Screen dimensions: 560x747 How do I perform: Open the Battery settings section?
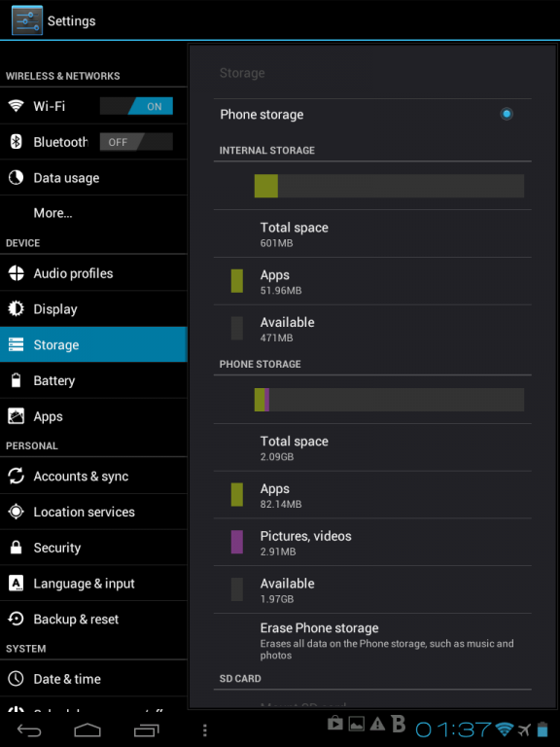[93, 380]
